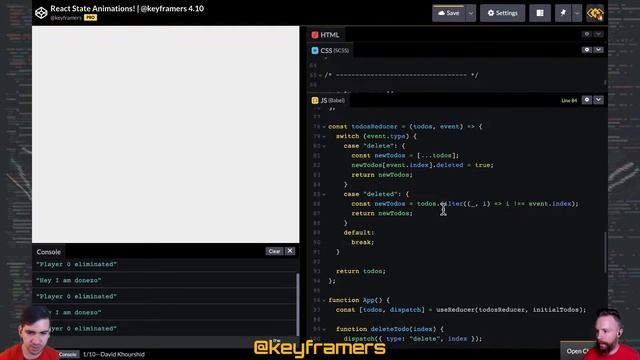
Task: Click the code line "break;"
Action: [362, 242]
